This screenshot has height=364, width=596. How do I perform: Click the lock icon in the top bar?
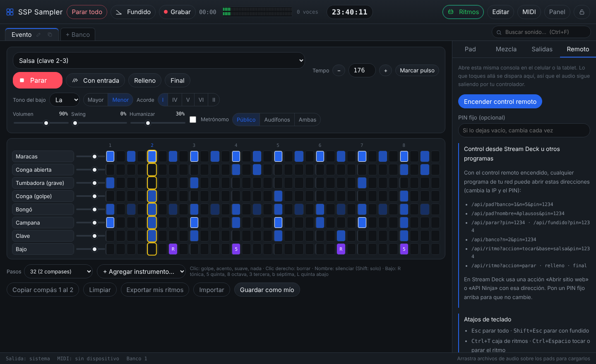click(582, 12)
